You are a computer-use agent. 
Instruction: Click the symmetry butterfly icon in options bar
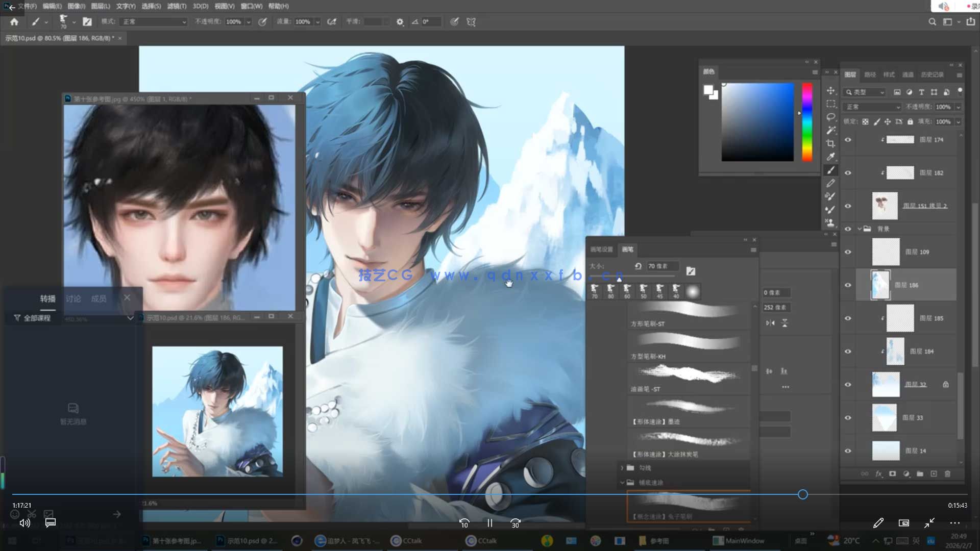[x=471, y=22]
